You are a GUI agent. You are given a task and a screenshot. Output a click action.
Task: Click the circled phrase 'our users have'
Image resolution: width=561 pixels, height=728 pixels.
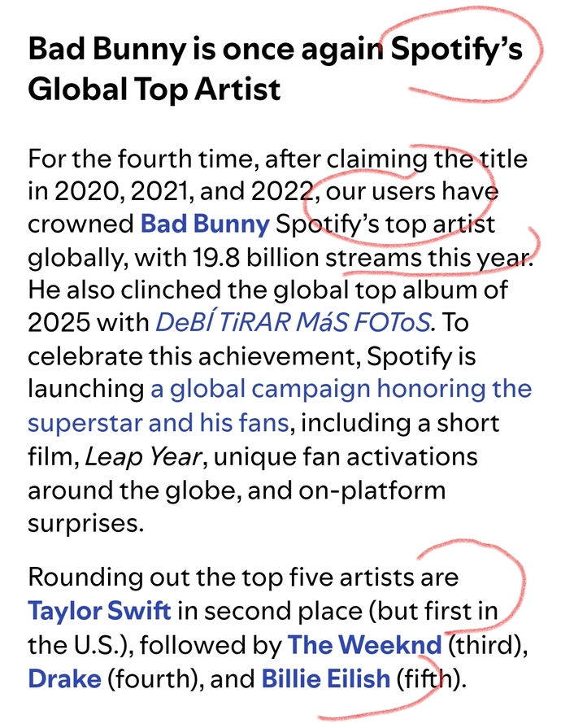coord(412,191)
